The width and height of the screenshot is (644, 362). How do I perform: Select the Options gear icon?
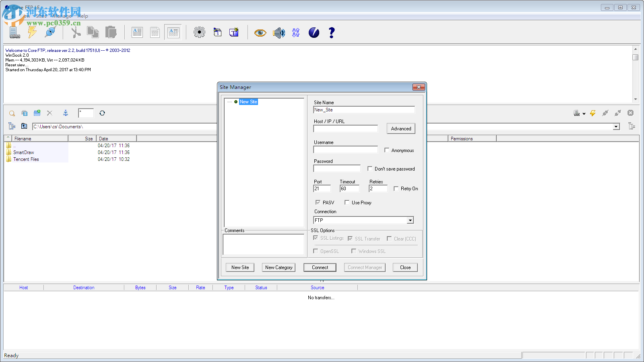199,32
